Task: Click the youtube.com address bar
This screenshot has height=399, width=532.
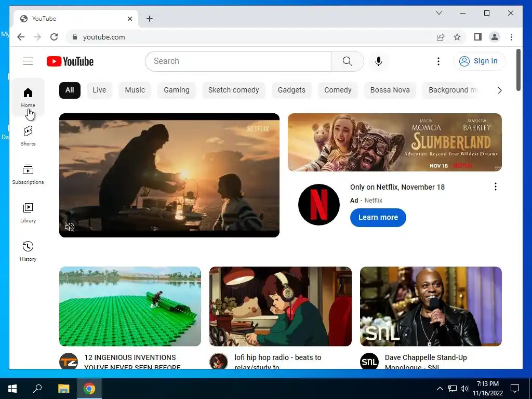Action: click(x=251, y=37)
